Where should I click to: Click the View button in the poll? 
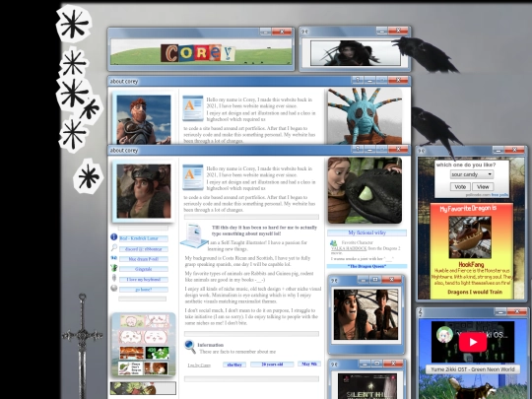click(483, 186)
